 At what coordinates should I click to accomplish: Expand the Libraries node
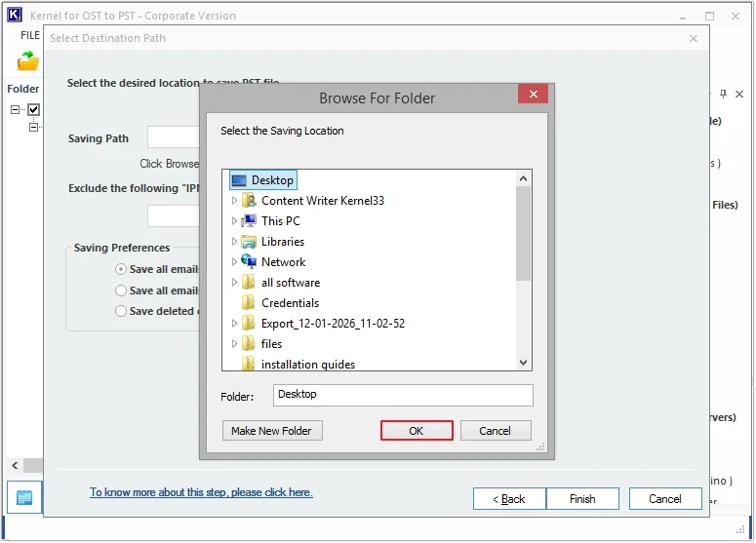[x=234, y=242]
